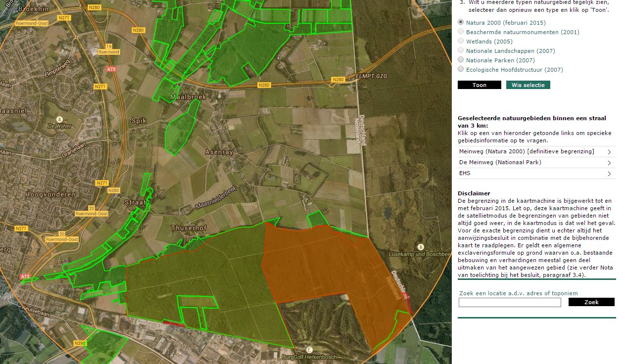Image resolution: width=625 pixels, height=364 pixels.
Task: Click the Wis selectie button
Action: pyautogui.click(x=528, y=85)
